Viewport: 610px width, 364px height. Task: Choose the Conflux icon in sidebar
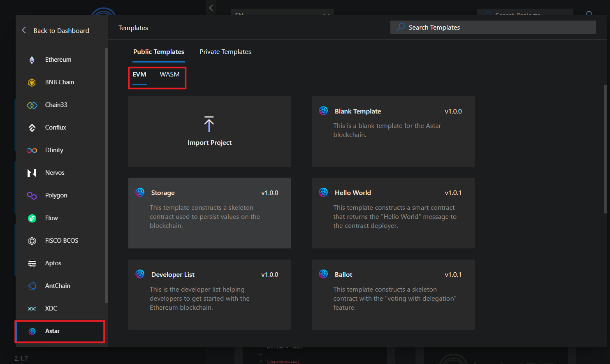32,128
